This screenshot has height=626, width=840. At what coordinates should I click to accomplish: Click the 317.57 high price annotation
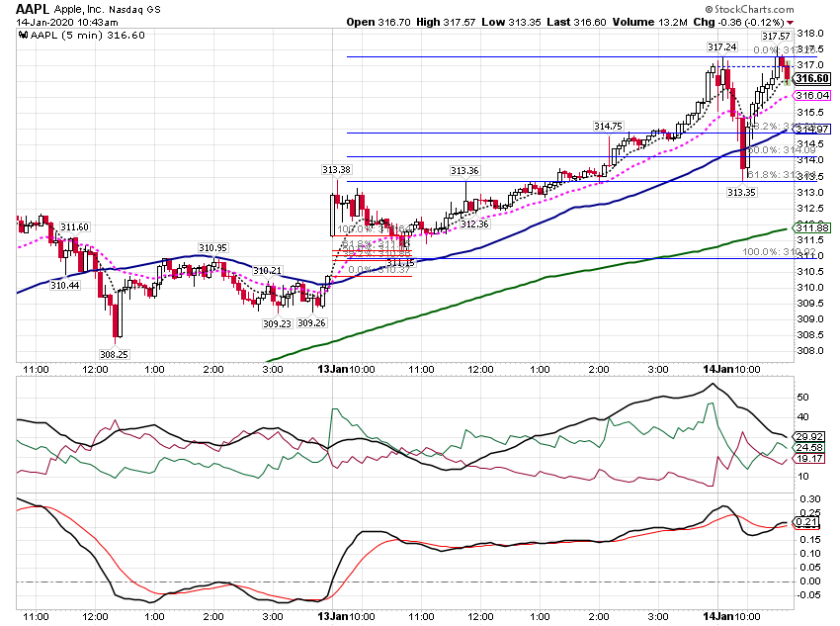776,37
